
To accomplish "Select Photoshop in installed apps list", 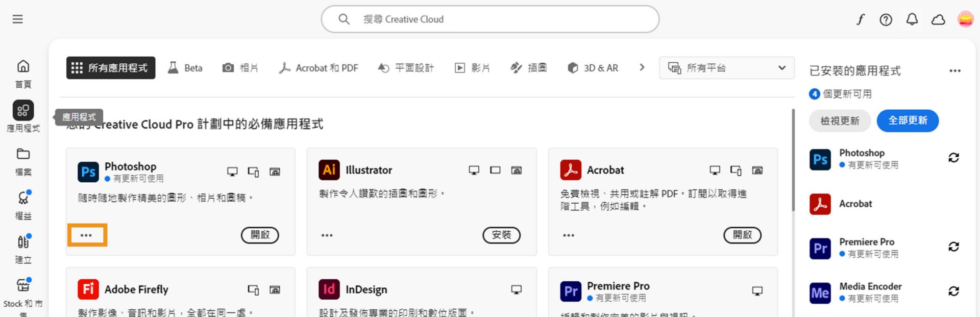I will coord(862,153).
